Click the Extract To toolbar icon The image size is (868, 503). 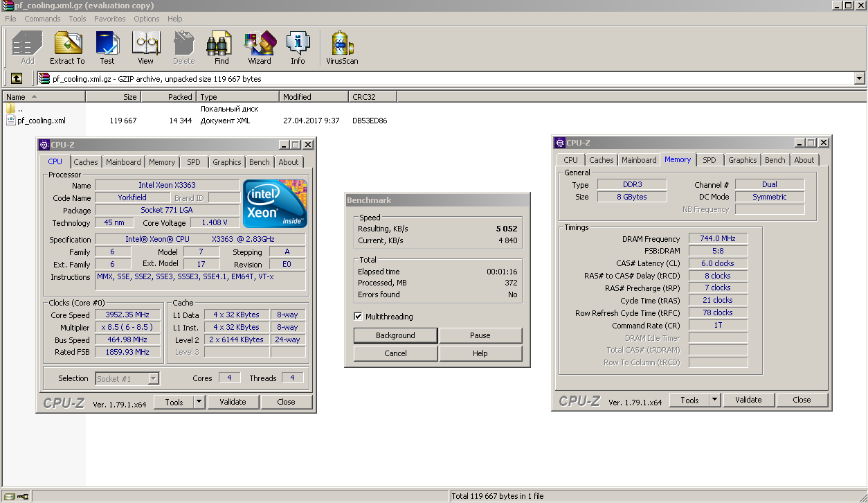tap(67, 47)
